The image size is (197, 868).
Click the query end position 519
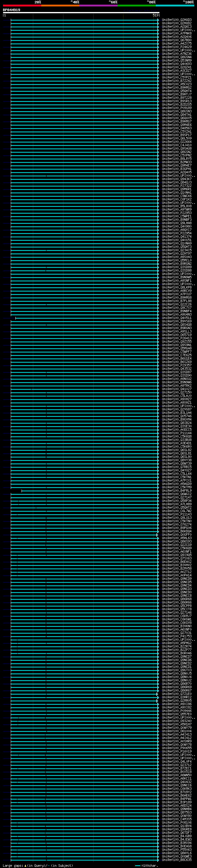pos(155,15)
